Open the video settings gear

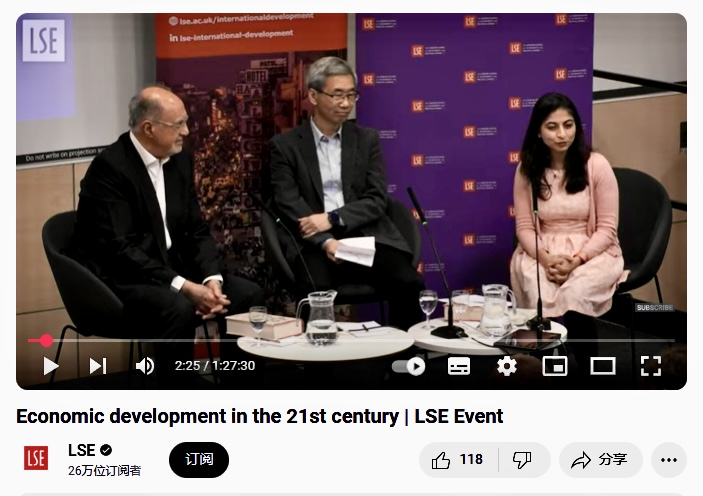(507, 366)
